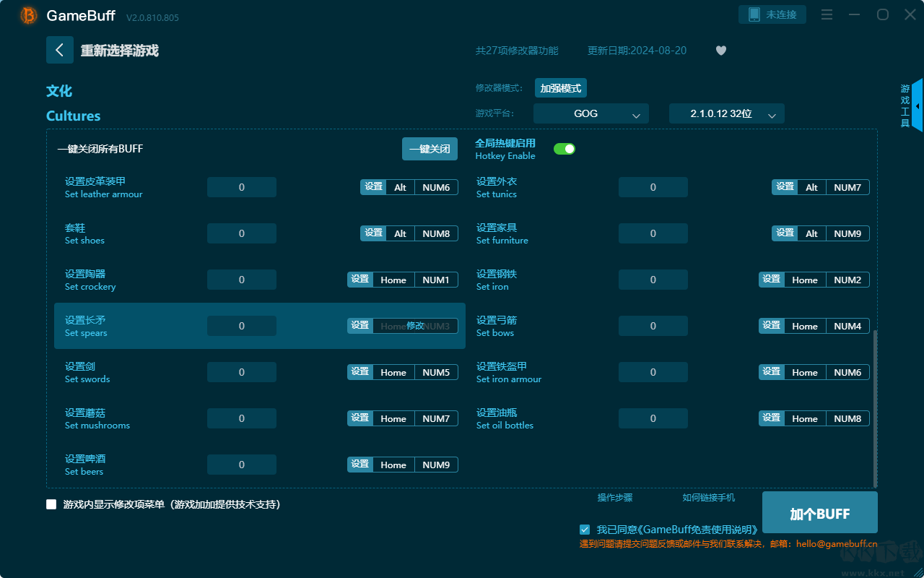The width and height of the screenshot is (924, 578).
Task: Click the vertical scrollbar of the cheat list
Action: click(876, 408)
